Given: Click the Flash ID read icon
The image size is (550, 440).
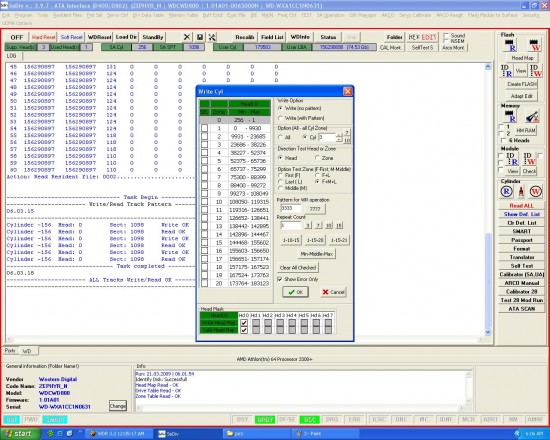Looking at the screenshot, I should [x=507, y=71].
